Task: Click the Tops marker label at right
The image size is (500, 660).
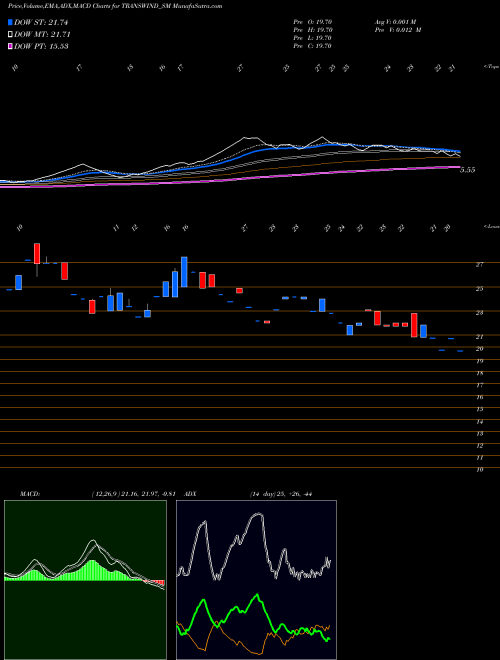Action: 491,67
